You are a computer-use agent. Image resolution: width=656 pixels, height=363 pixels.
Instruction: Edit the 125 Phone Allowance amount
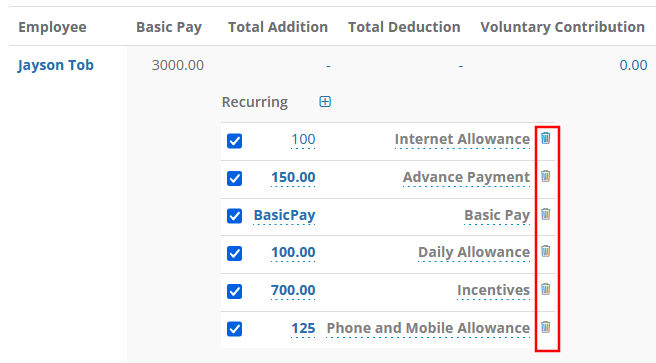(x=303, y=328)
